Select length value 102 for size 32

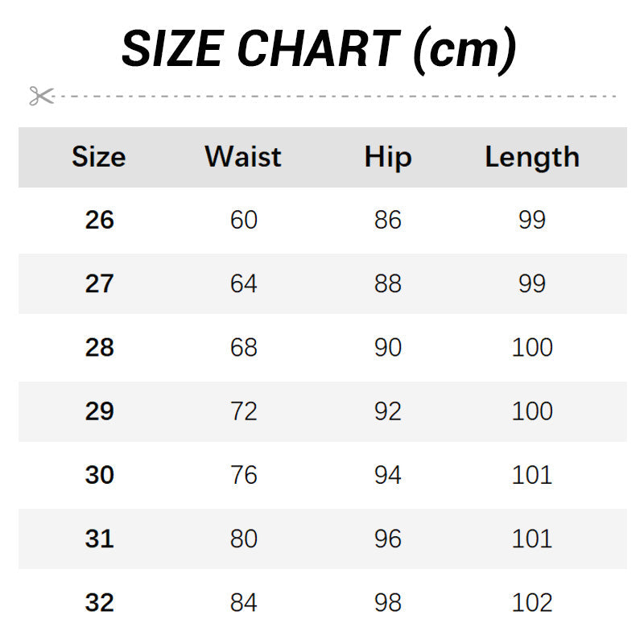pos(532,602)
